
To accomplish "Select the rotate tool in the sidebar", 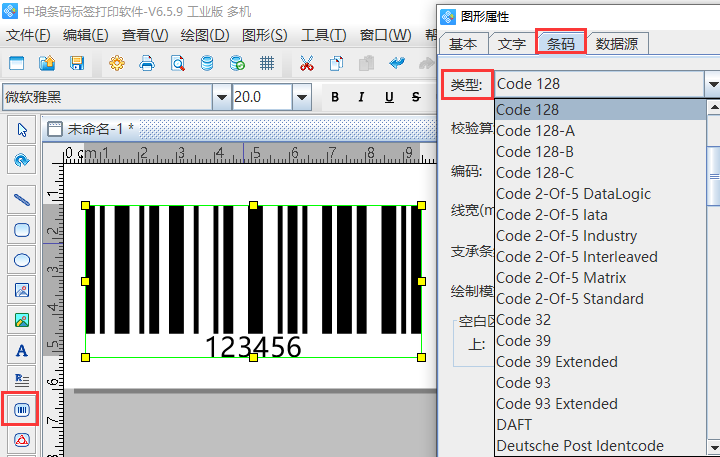I will click(22, 160).
